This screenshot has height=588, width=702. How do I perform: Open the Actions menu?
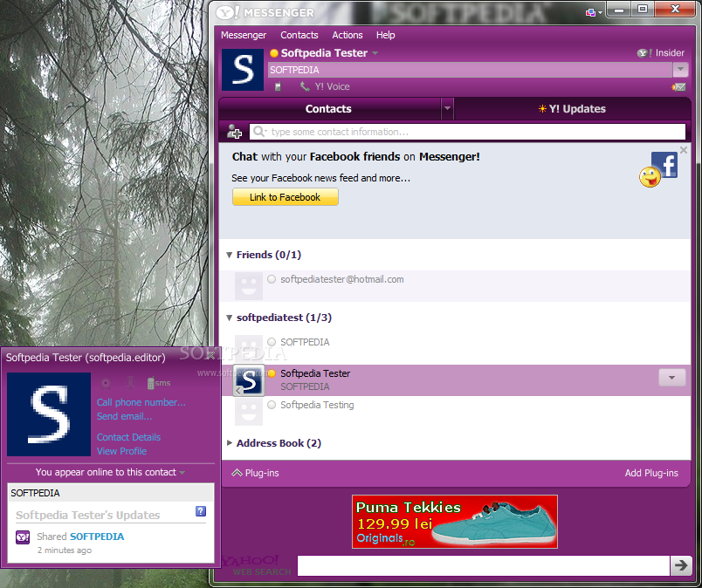click(347, 35)
